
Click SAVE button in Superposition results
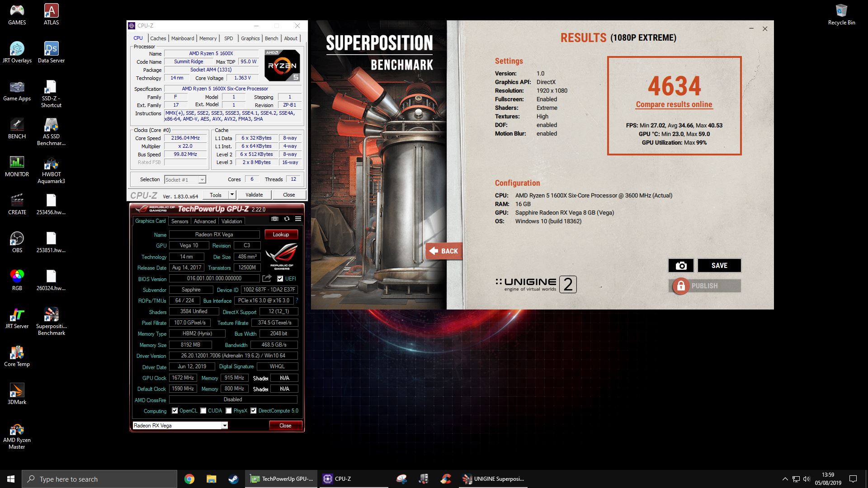(x=719, y=266)
